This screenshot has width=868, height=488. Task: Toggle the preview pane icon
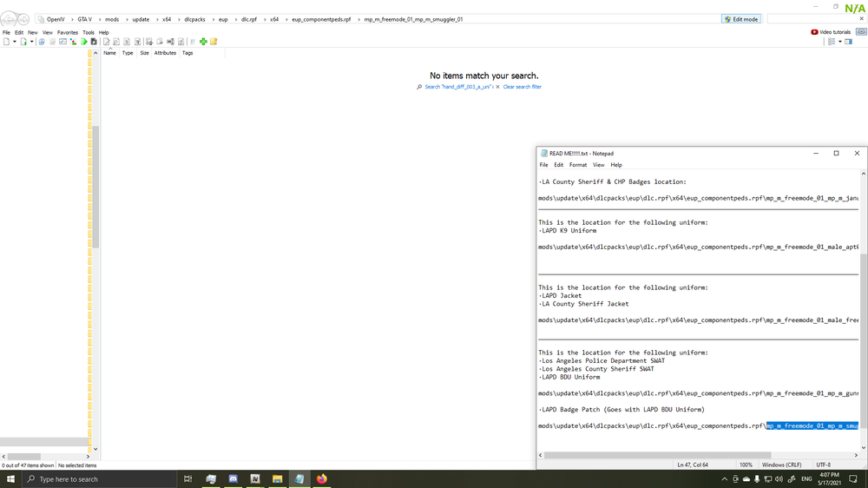(x=849, y=42)
